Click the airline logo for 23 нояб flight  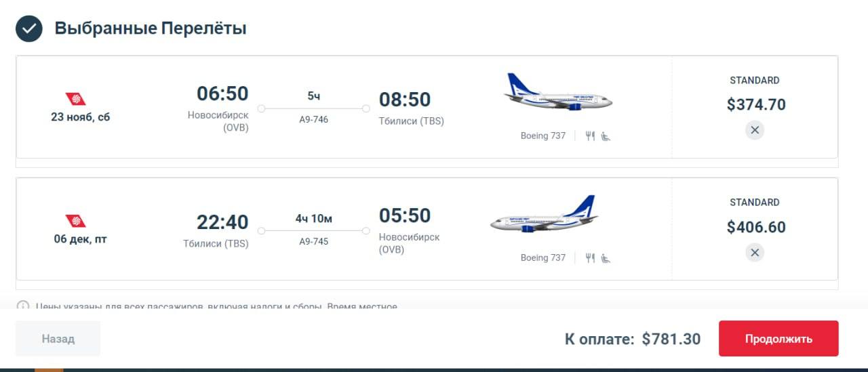point(76,99)
